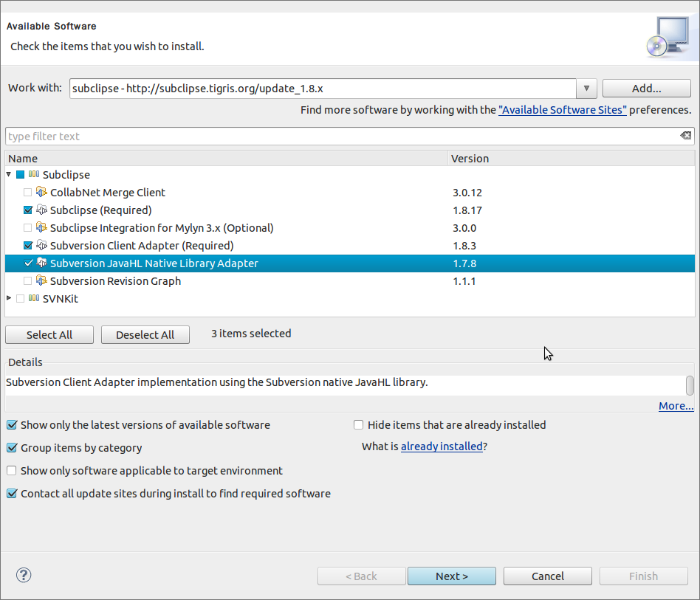Disable Contact all update sites during install
The width and height of the screenshot is (700, 600).
(12, 494)
